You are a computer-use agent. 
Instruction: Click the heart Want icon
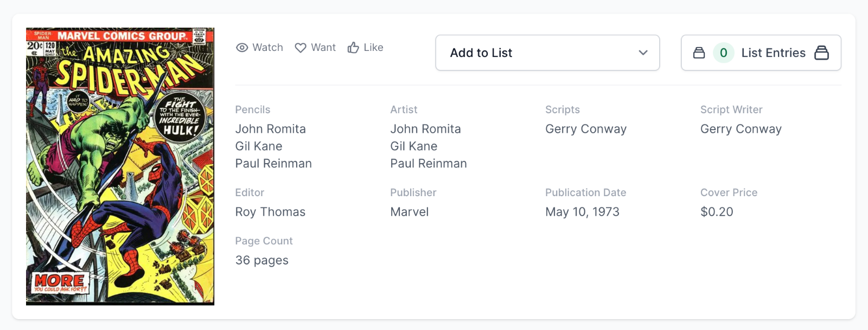point(301,48)
